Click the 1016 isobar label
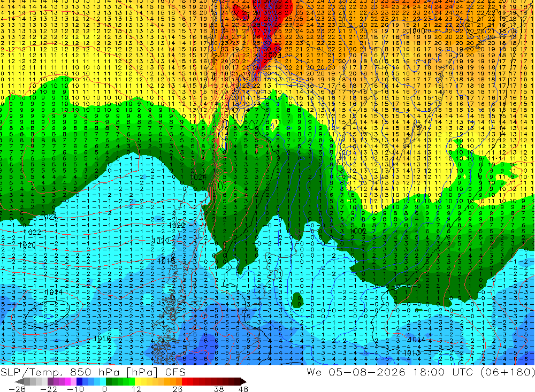 (x=102, y=339)
